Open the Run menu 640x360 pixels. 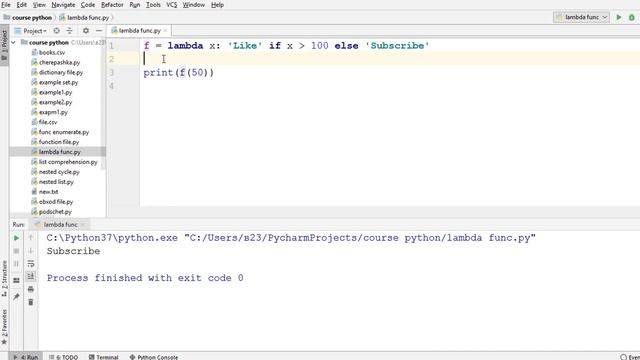coord(135,5)
